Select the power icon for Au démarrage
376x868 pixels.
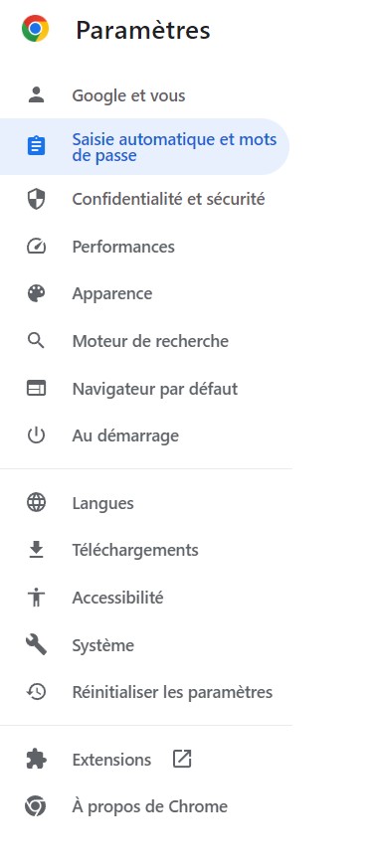36,435
